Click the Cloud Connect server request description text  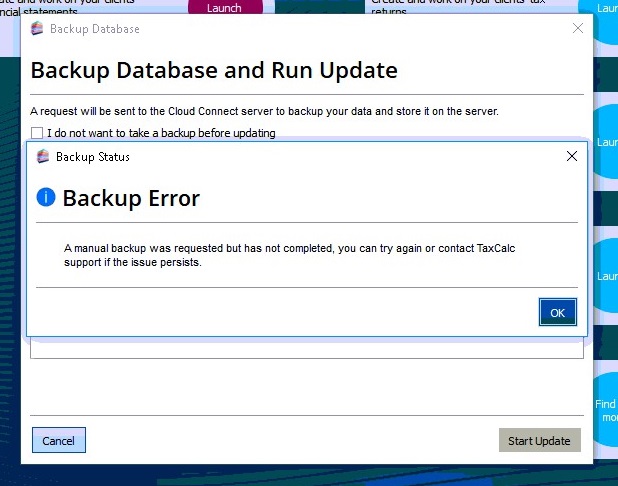pos(264,111)
